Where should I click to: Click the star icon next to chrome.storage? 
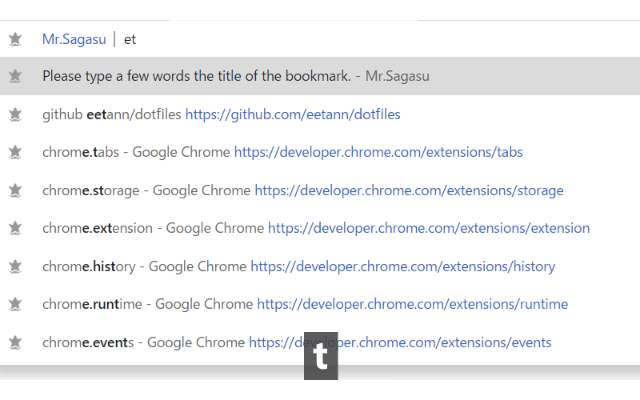tap(15, 190)
